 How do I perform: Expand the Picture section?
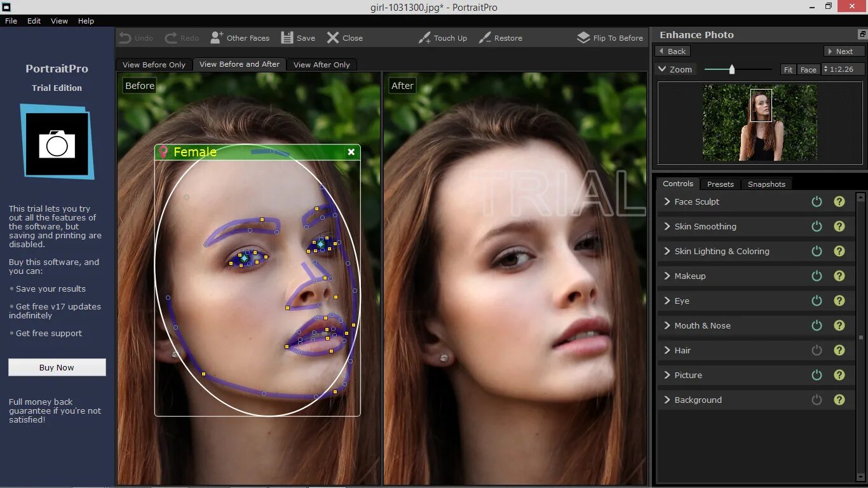(667, 375)
